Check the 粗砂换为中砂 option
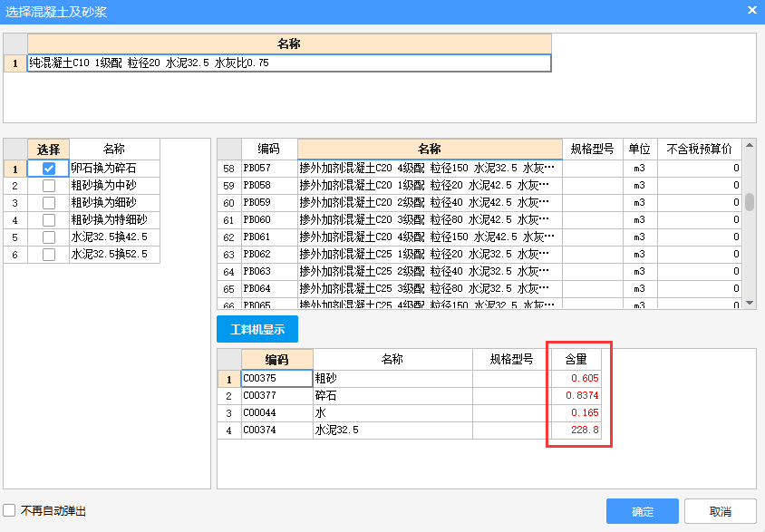 coord(49,186)
